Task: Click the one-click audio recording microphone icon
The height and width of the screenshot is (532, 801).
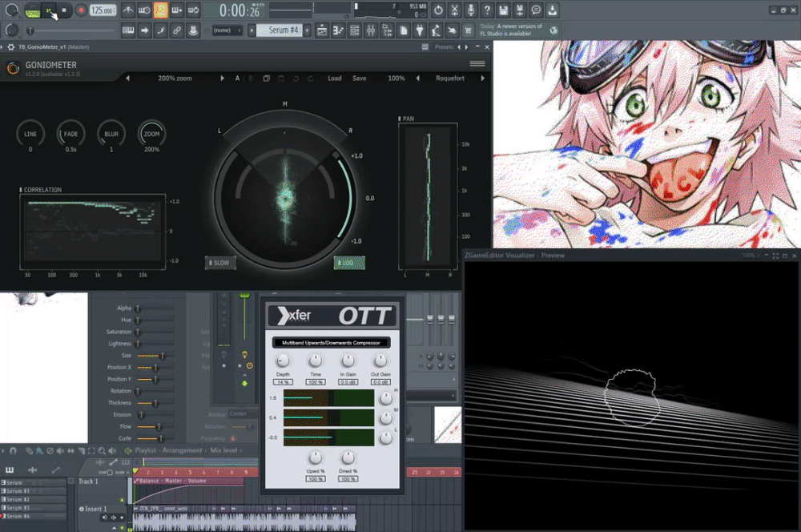Action: (471, 10)
